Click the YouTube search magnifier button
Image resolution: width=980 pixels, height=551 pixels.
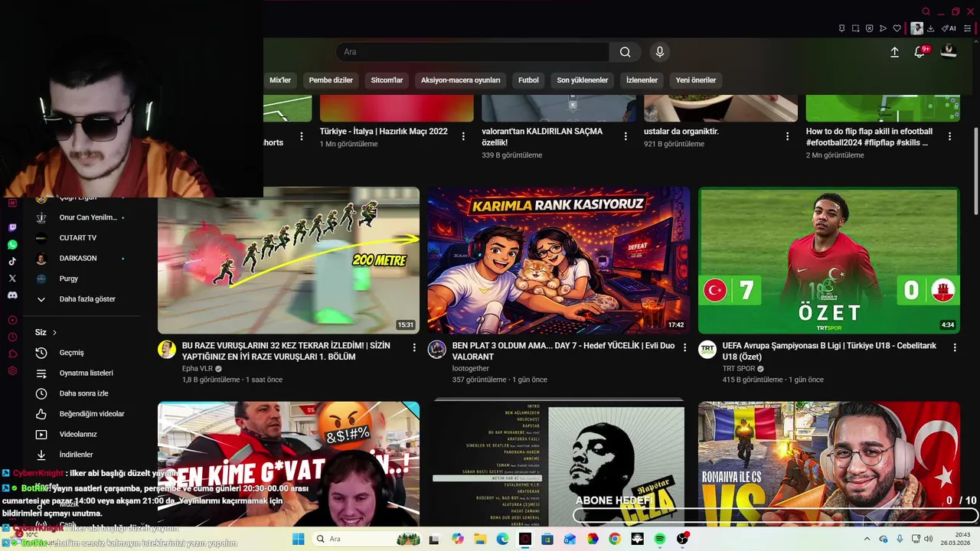click(x=625, y=52)
